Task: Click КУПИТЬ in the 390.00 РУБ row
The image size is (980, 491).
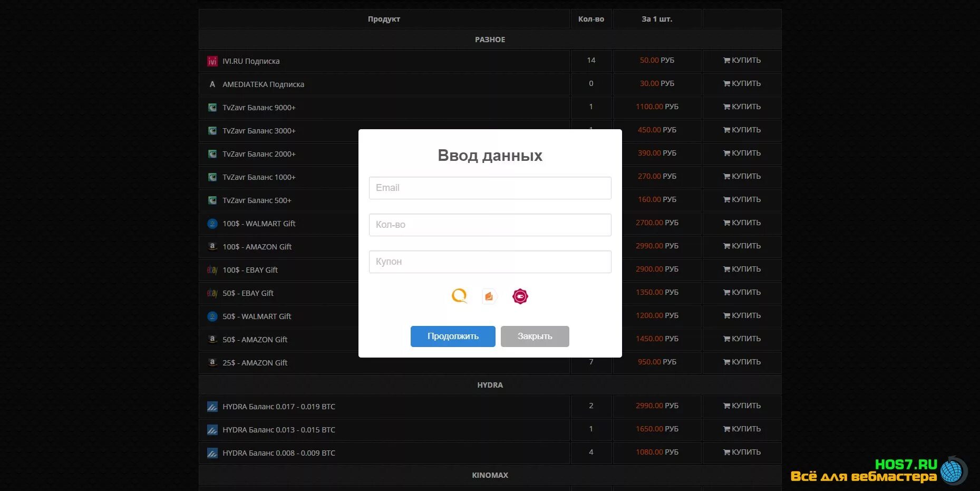Action: click(x=742, y=153)
